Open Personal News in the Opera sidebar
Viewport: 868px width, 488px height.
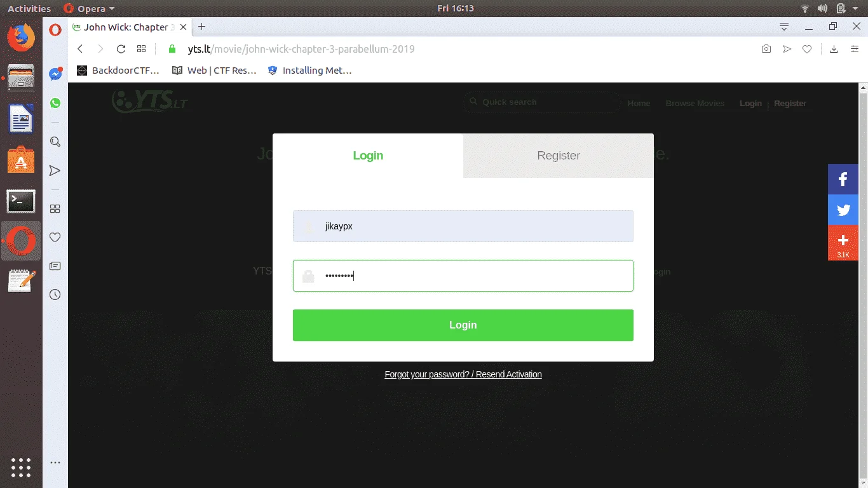point(55,266)
